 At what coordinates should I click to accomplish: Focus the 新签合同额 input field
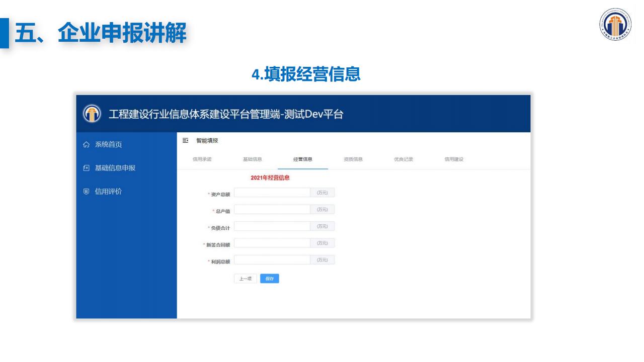point(272,243)
